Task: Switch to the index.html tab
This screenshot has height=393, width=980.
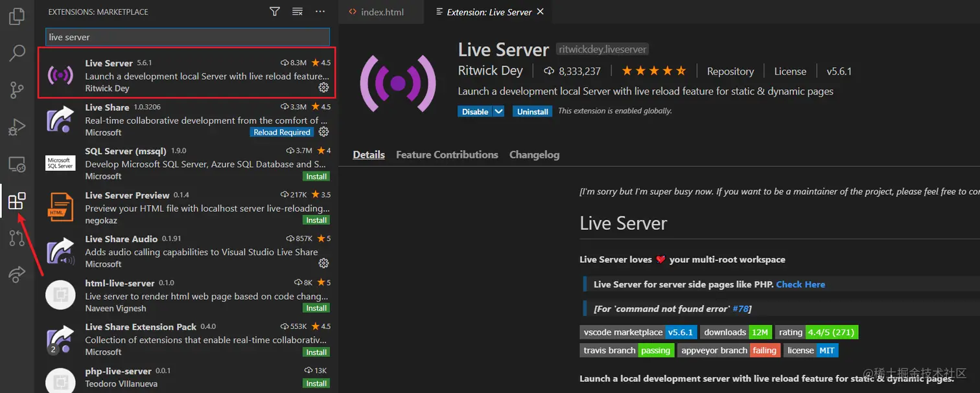Action: [382, 12]
